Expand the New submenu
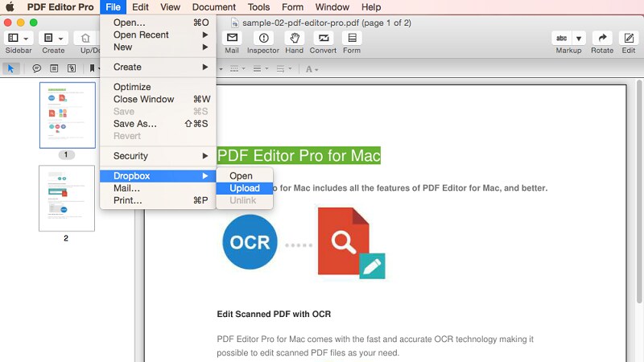 pos(158,47)
